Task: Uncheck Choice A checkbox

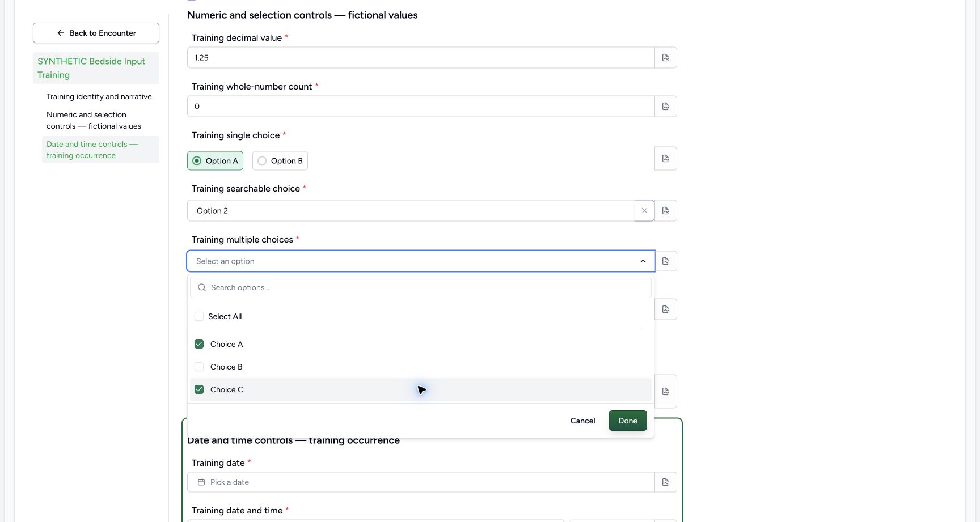Action: [199, 345]
